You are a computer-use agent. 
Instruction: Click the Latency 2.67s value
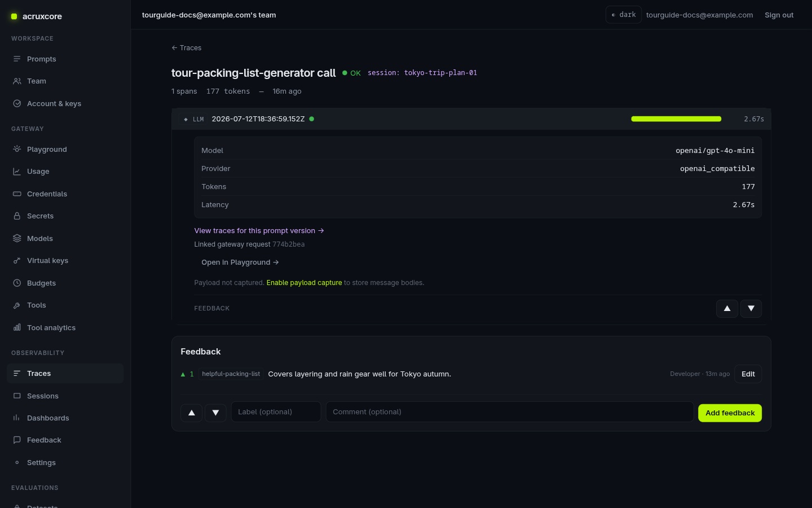(744, 205)
